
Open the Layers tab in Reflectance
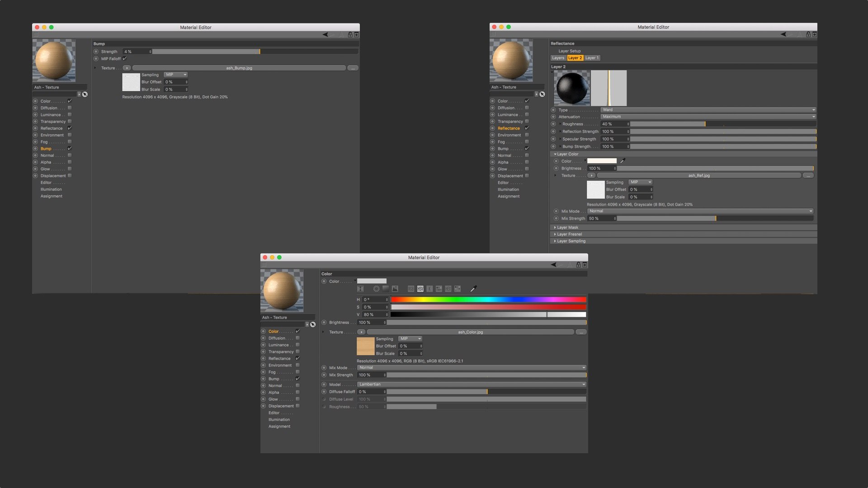coord(558,58)
